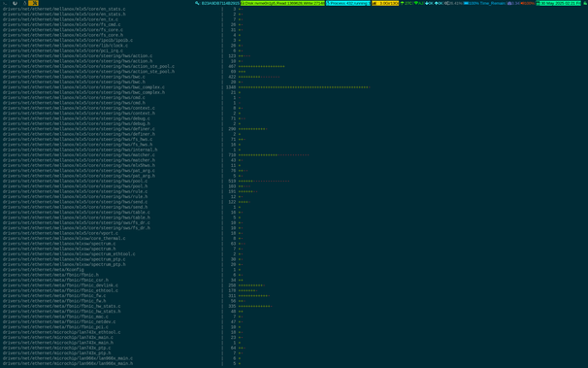588x368 pixels.
Task: Click the fbnic/fbnic_devlink.c file path
Action: click(x=60, y=285)
